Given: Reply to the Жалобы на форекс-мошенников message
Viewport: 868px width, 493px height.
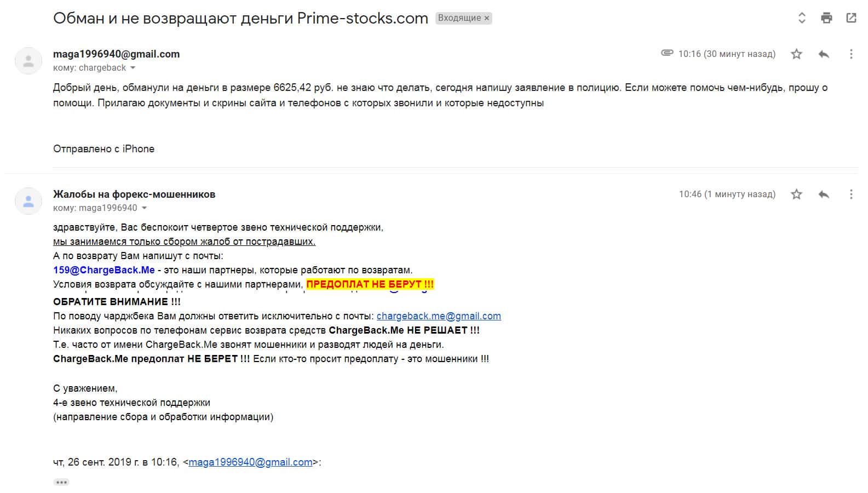Looking at the screenshot, I should point(824,194).
